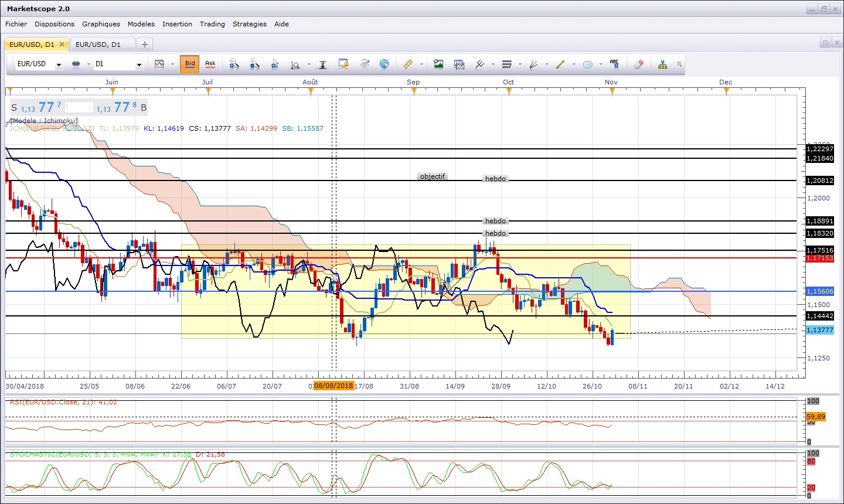Click the chart window snapshot icon

click(459, 64)
